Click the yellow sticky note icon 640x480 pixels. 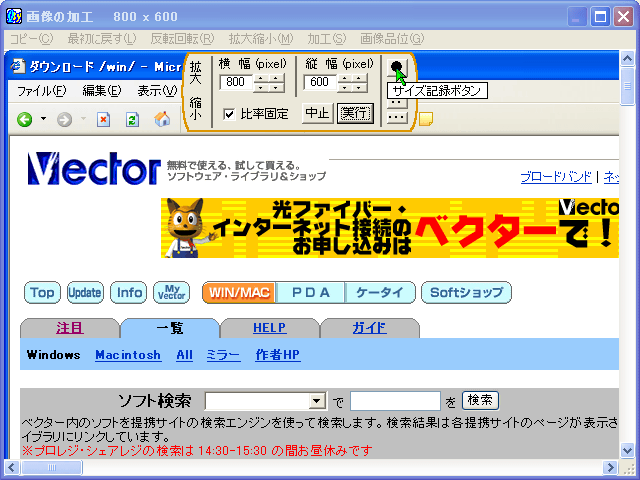(x=425, y=118)
